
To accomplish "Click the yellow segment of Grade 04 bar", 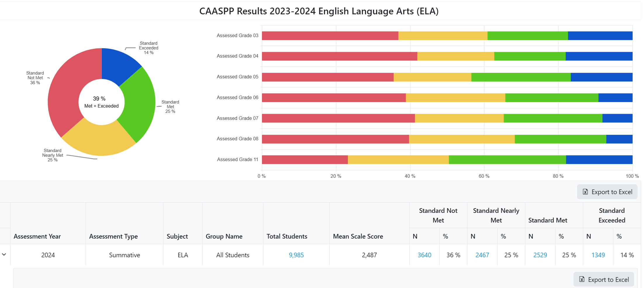I will [456, 56].
